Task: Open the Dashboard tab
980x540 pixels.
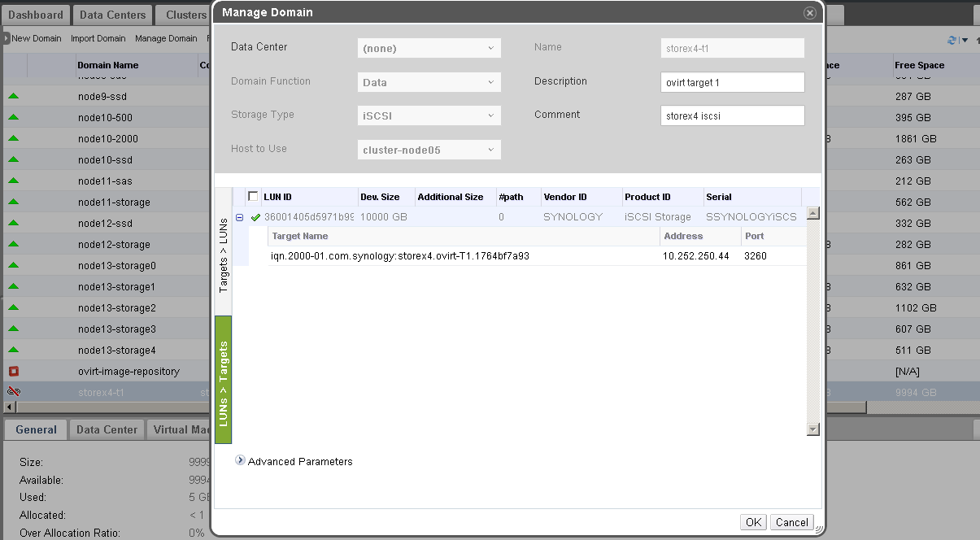Action: click(36, 15)
